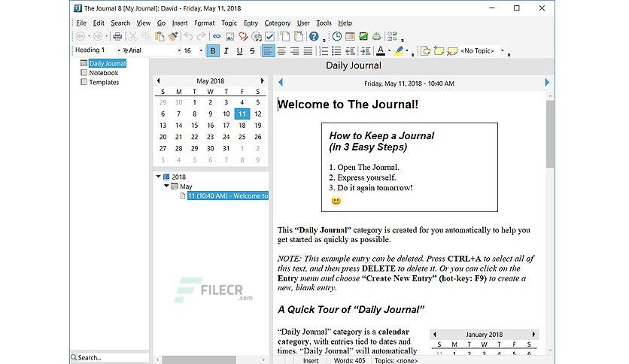Open the Insert menu
Viewport: 629px width, 364px height.
[180, 23]
